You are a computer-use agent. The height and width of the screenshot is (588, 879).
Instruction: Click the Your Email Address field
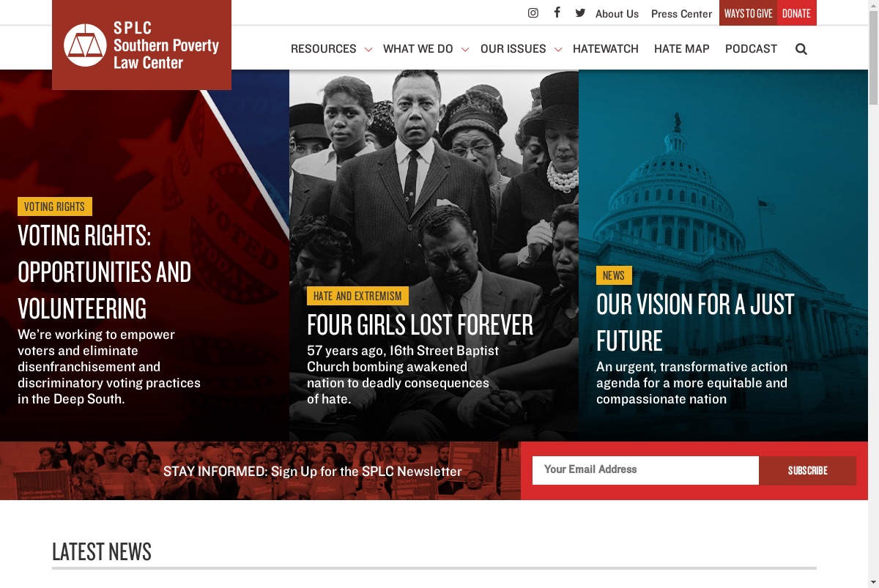pyautogui.click(x=645, y=470)
